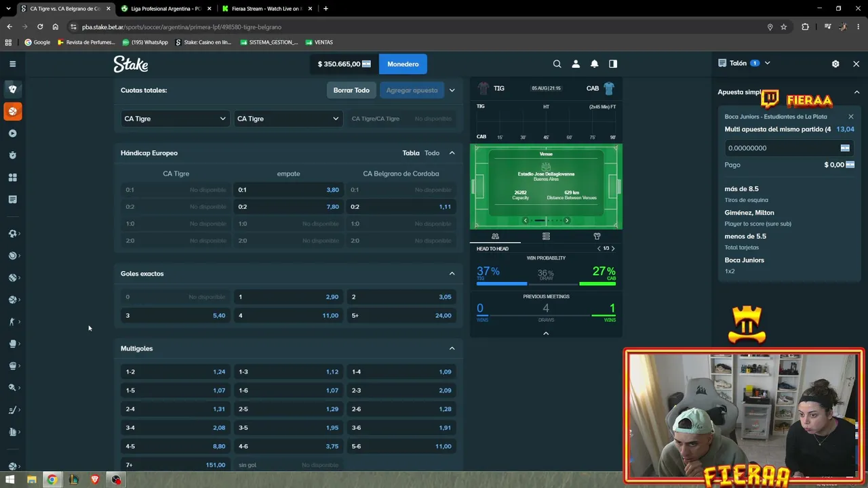868x488 pixels.
Task: Open Chrome extensions puzzle icon
Action: coord(805,27)
